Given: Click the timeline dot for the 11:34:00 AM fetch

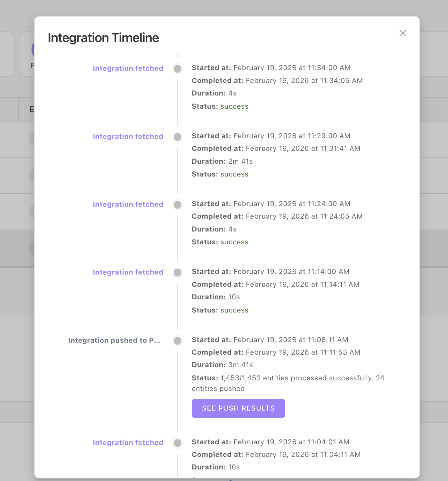Looking at the screenshot, I should pos(178,69).
